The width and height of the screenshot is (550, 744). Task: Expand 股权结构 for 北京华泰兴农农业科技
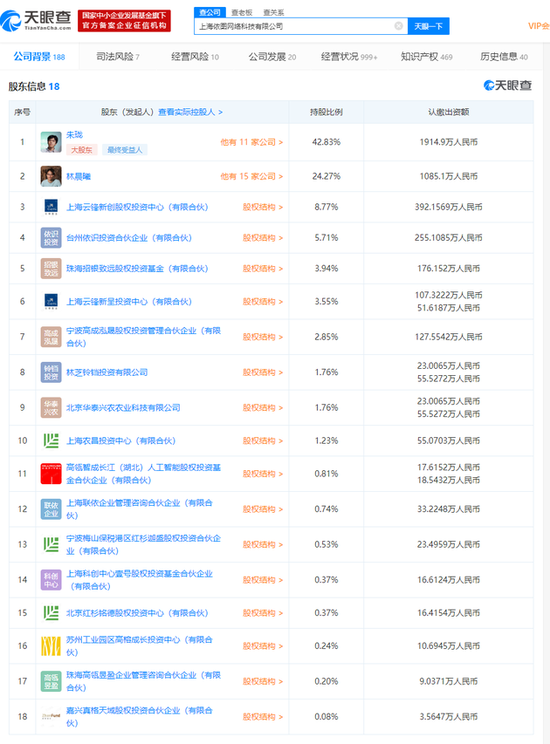tap(263, 408)
